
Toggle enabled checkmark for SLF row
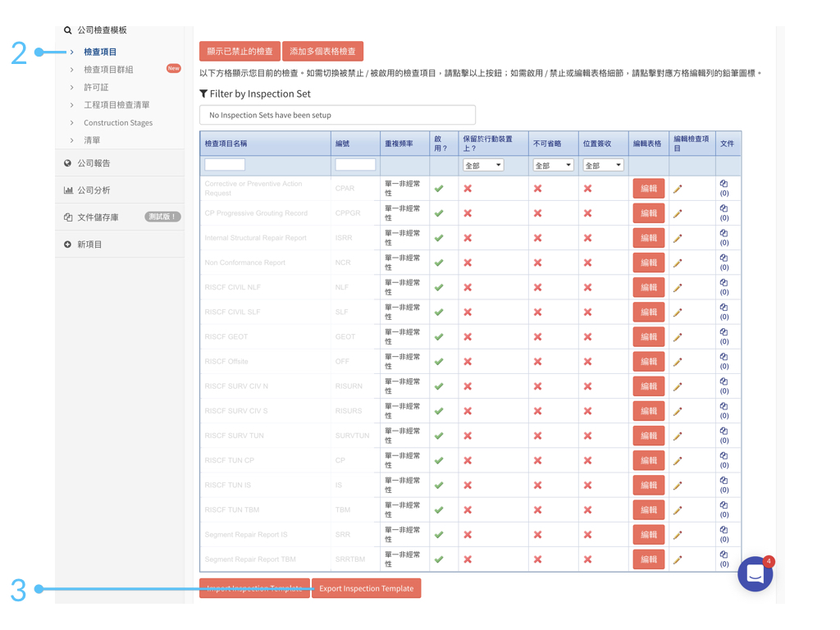pyautogui.click(x=439, y=313)
